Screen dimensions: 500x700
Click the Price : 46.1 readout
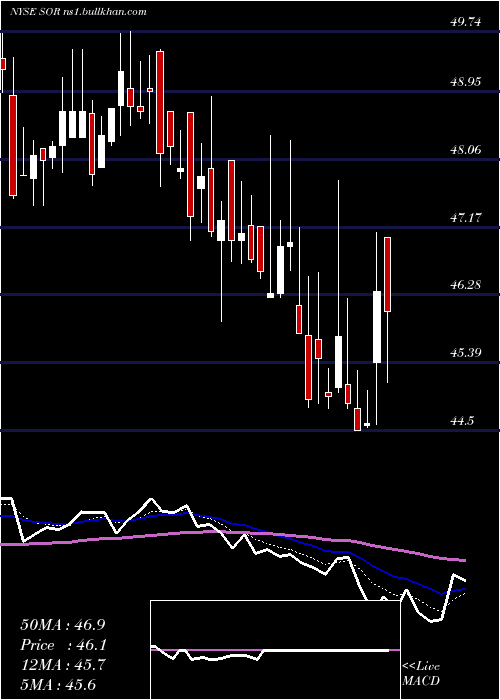(62, 645)
